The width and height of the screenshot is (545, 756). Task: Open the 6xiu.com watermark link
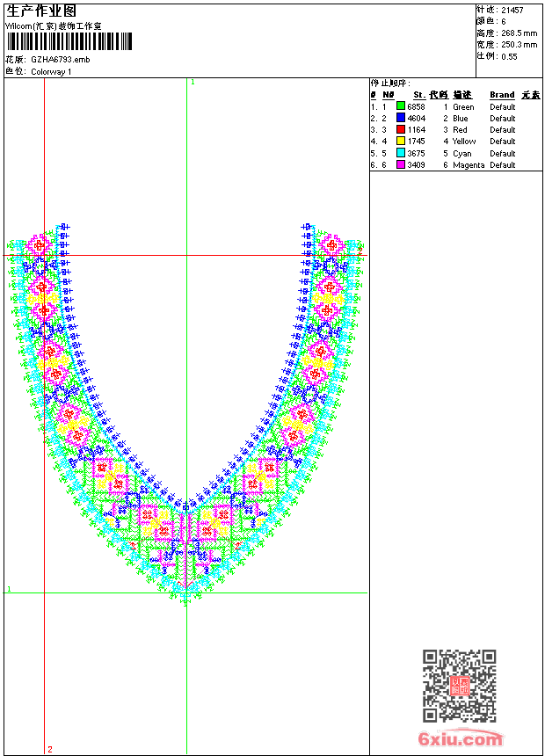coord(461,739)
